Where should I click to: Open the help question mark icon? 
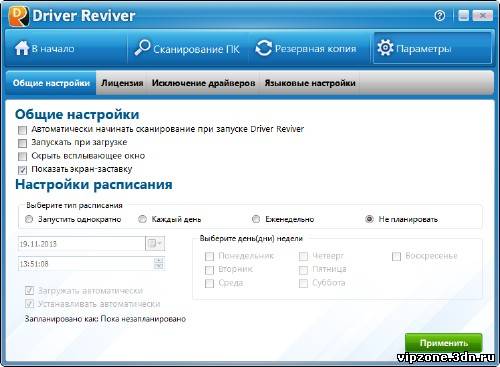(440, 15)
